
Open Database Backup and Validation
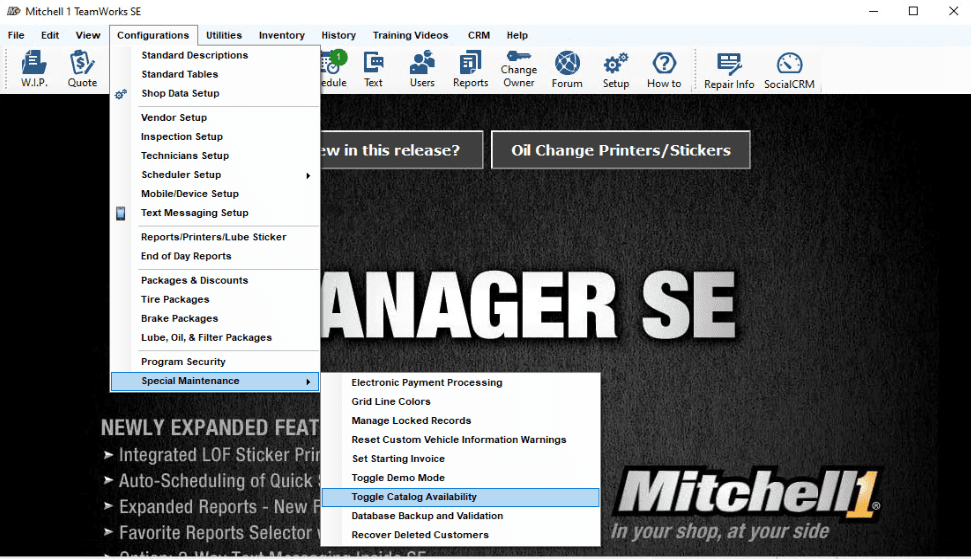pyautogui.click(x=427, y=516)
